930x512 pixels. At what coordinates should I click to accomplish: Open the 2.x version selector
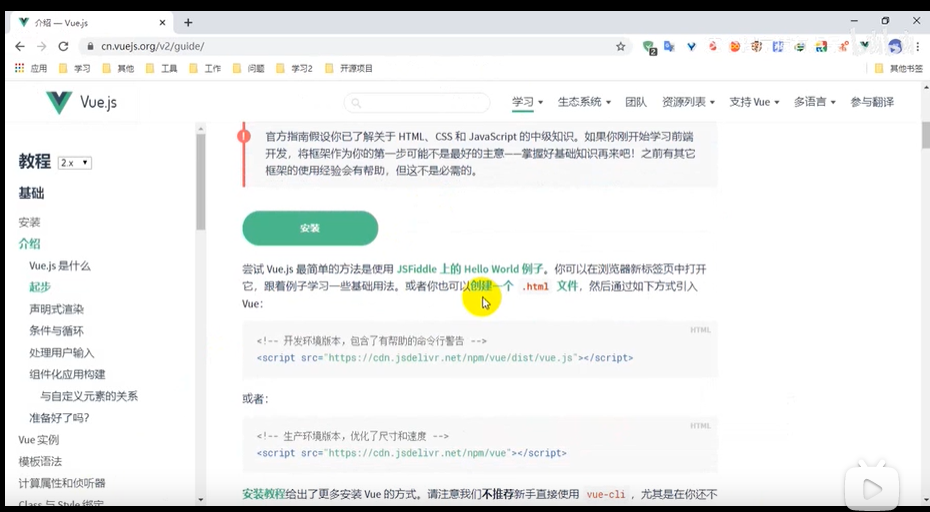[x=75, y=163]
